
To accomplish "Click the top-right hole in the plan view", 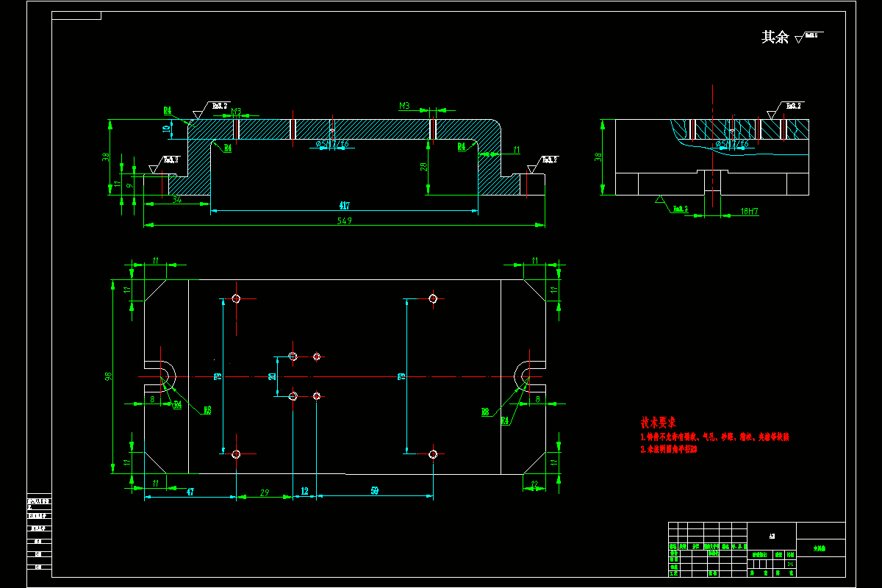I will (433, 298).
